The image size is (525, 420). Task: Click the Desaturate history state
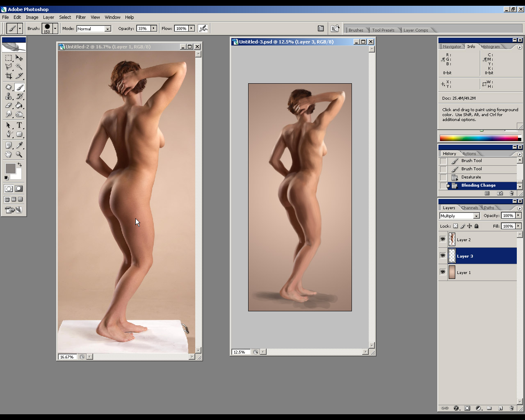click(471, 177)
